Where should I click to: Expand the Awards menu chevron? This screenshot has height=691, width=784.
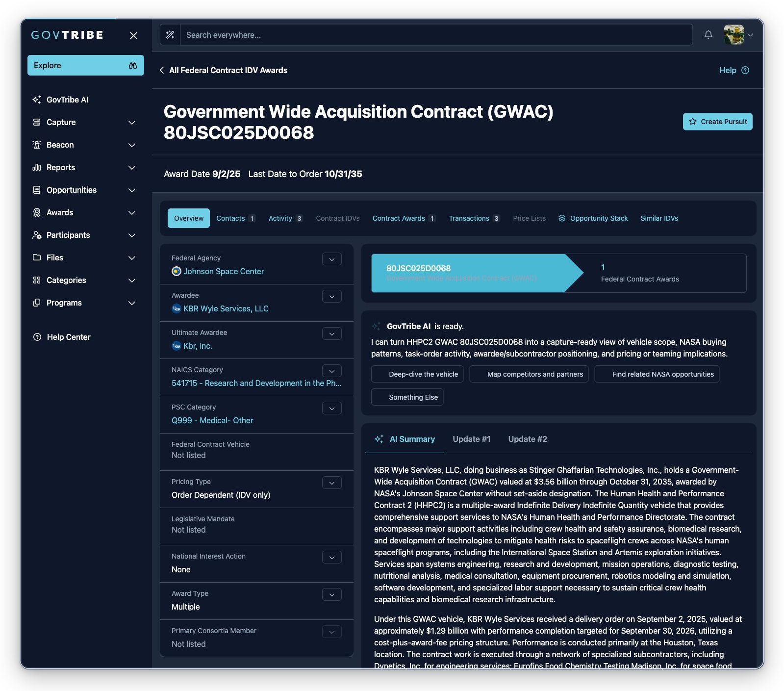pos(132,212)
